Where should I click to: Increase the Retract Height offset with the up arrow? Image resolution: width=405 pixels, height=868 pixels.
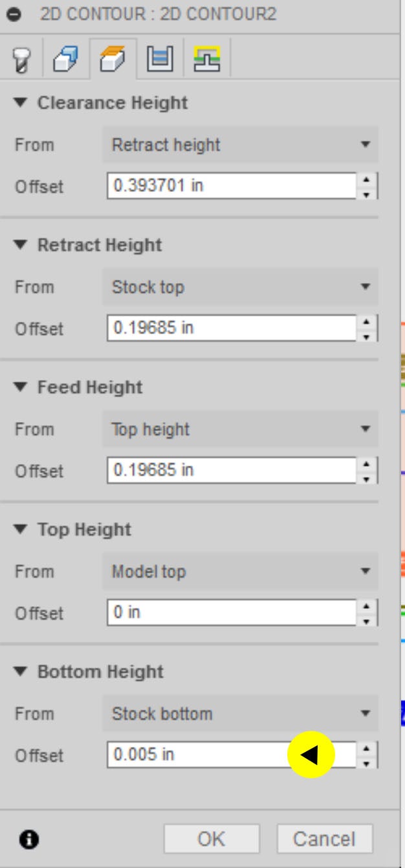(367, 322)
